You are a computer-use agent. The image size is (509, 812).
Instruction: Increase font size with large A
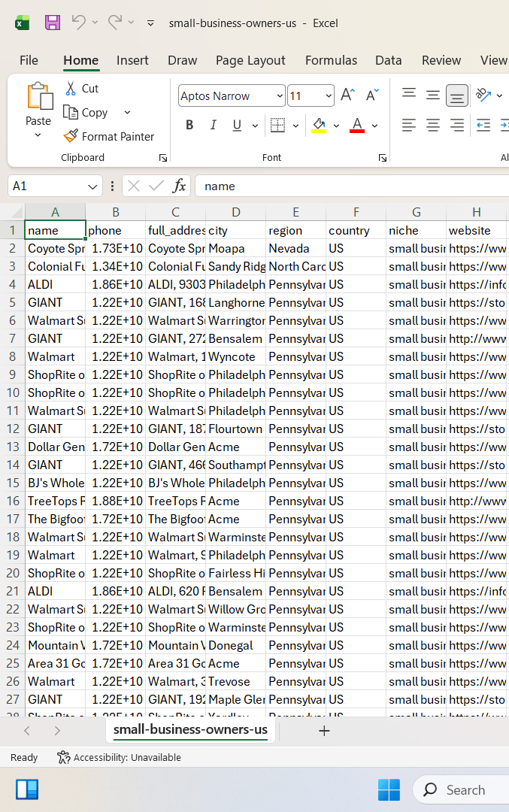click(347, 95)
